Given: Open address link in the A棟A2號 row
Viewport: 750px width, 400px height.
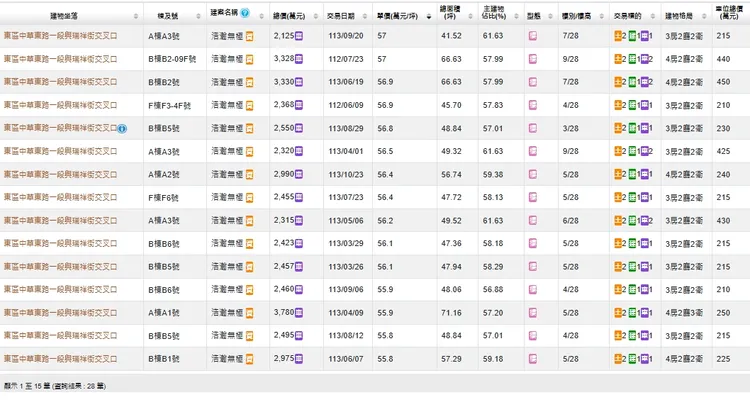Looking at the screenshot, I should (60, 174).
